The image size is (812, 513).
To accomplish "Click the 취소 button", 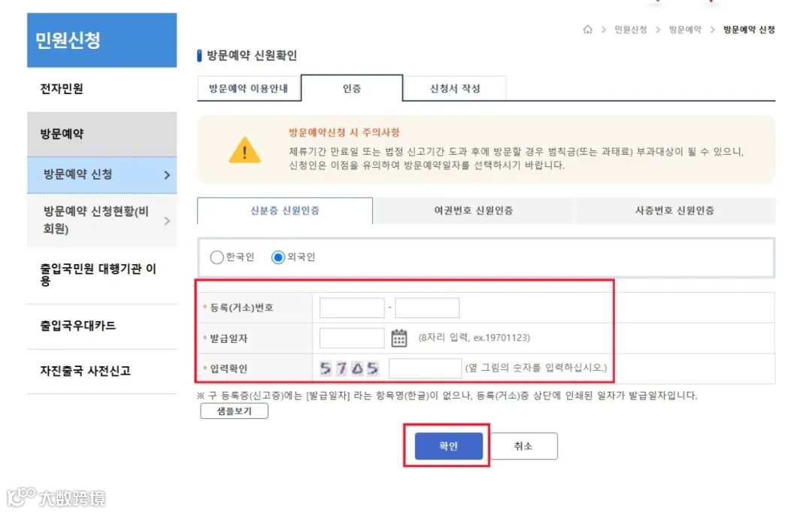I will pos(523,446).
